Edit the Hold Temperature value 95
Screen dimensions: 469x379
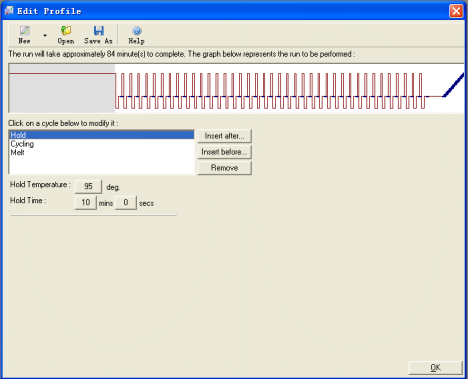[x=88, y=186]
